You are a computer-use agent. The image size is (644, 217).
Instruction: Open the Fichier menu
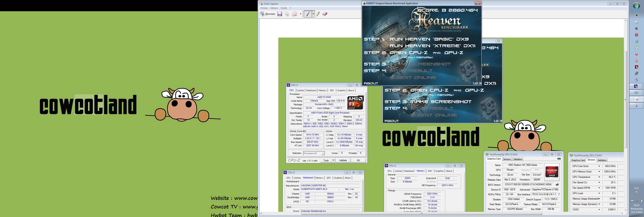click(x=264, y=8)
